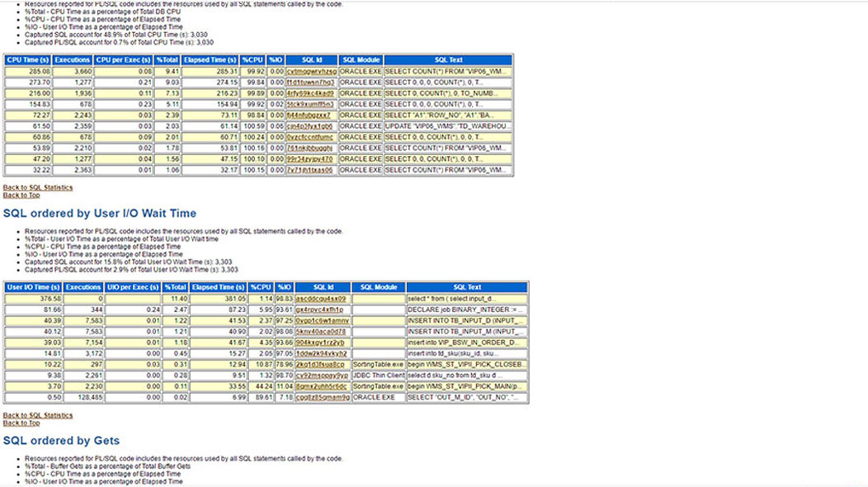Open SQL Id link in the 376.58 User I/O row
This screenshot has height=487, width=868.
(x=320, y=299)
